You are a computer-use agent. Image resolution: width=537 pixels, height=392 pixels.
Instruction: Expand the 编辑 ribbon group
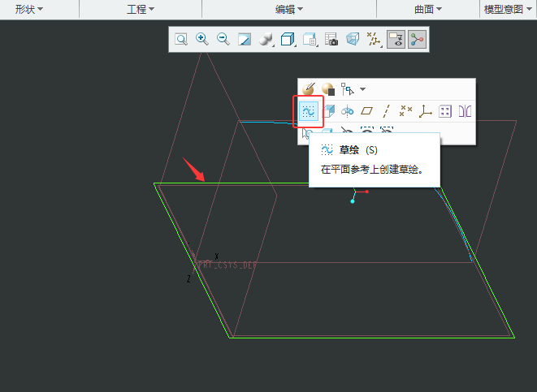coord(289,9)
